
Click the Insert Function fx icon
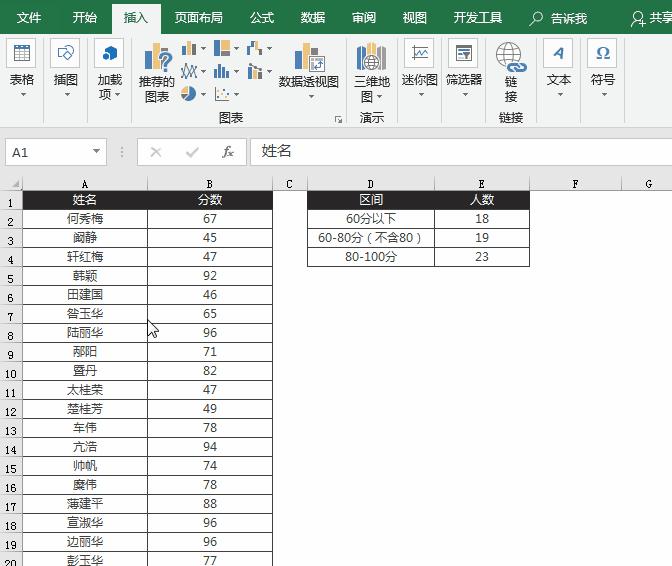pyautogui.click(x=228, y=152)
